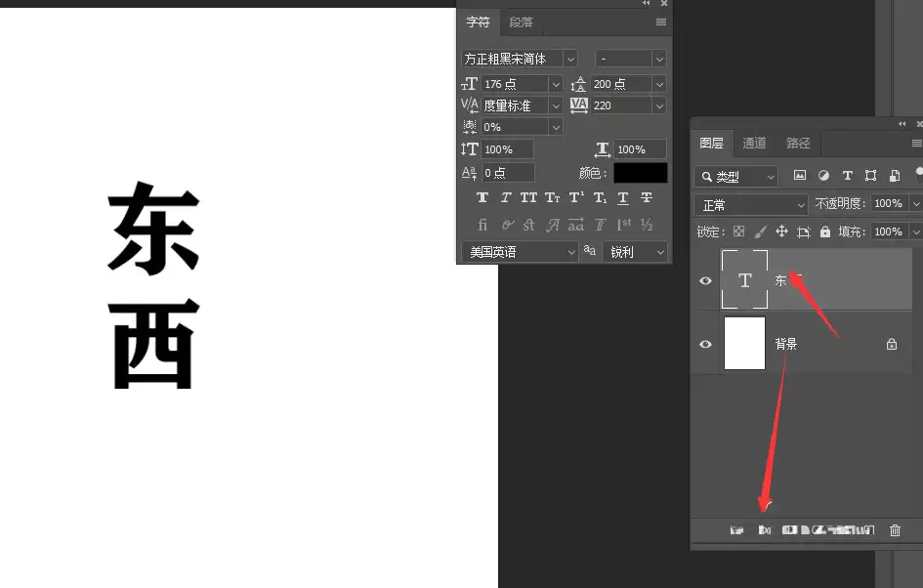Apply underline text style
This screenshot has width=923, height=588.
point(623,197)
